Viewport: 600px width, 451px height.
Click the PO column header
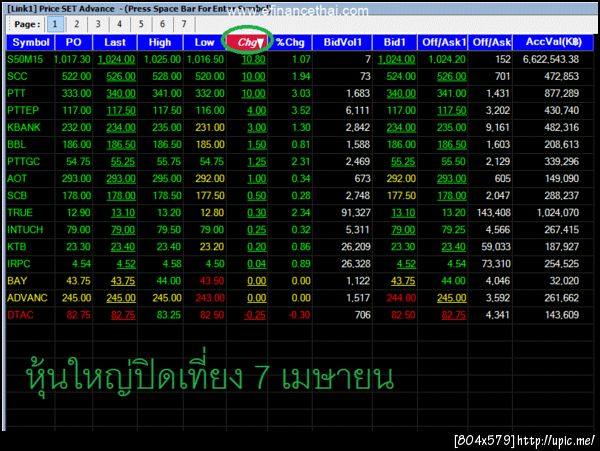tap(73, 42)
